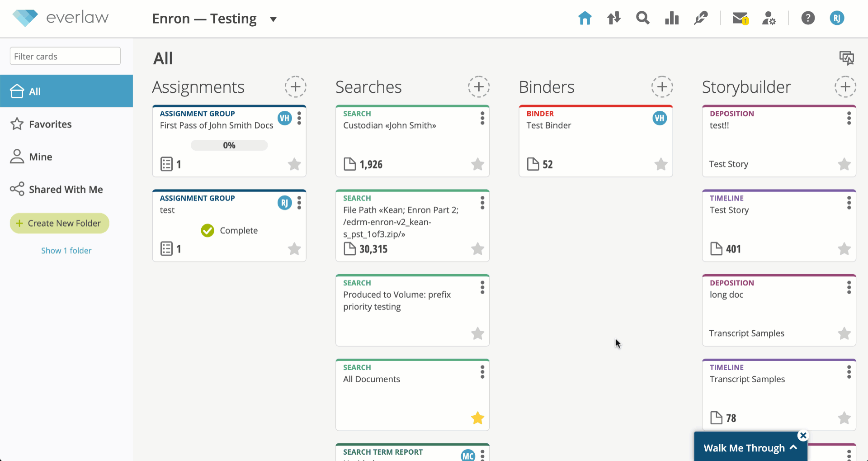Add a new Search with plus icon
The width and height of the screenshot is (868, 461).
tap(479, 86)
